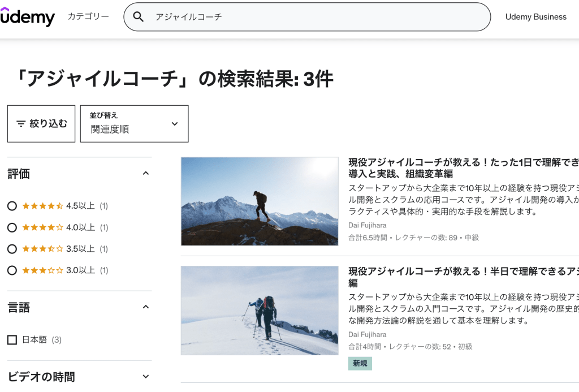Collapse the 言語 language section
This screenshot has width=579, height=392.
(x=145, y=307)
